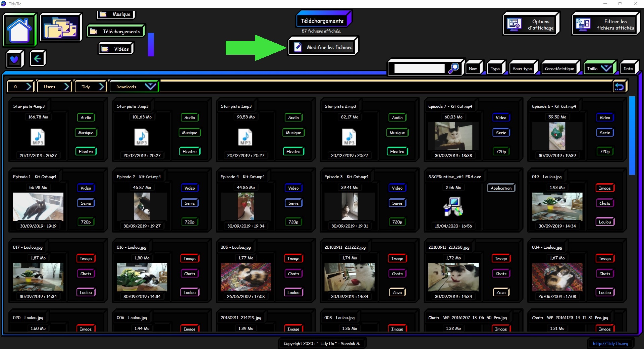Open Options d'affichage
The image size is (644, 349).
(x=531, y=23)
